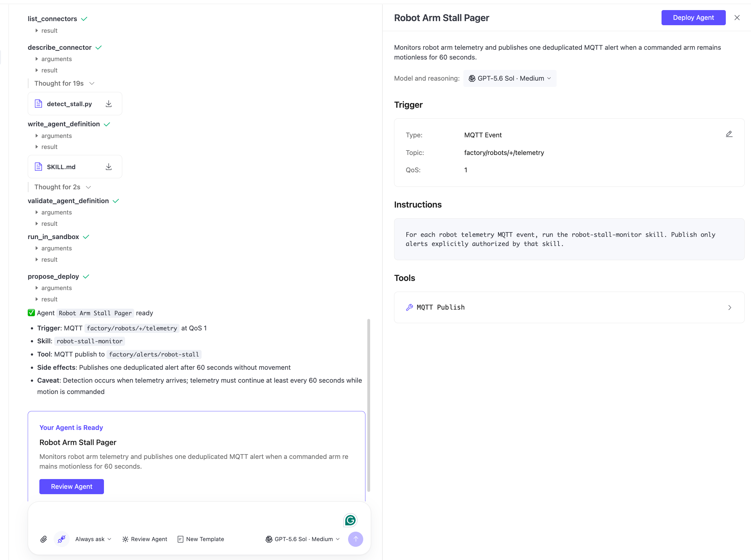Click New Template in the composer toolbar
751x560 pixels.
201,539
